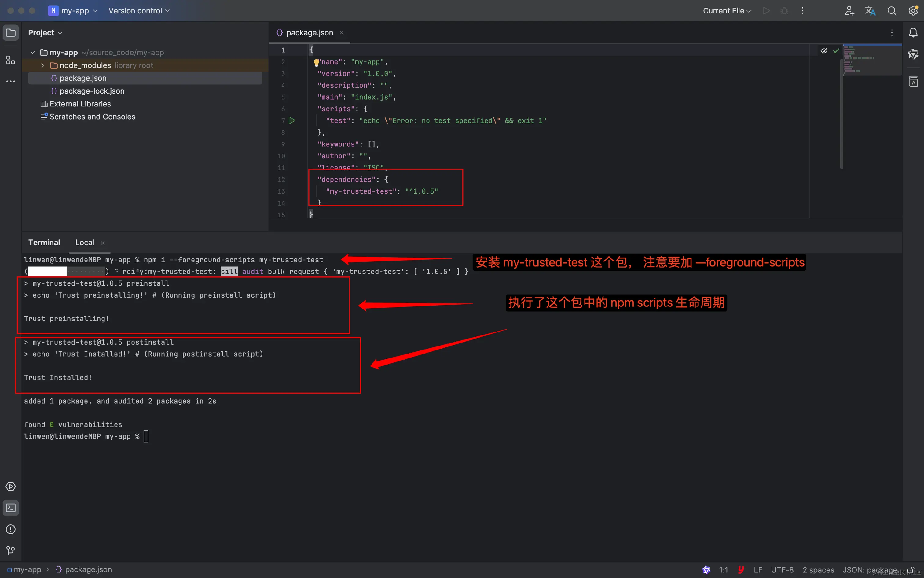Open the Git version control tool icon
The width and height of the screenshot is (924, 578).
(x=11, y=550)
